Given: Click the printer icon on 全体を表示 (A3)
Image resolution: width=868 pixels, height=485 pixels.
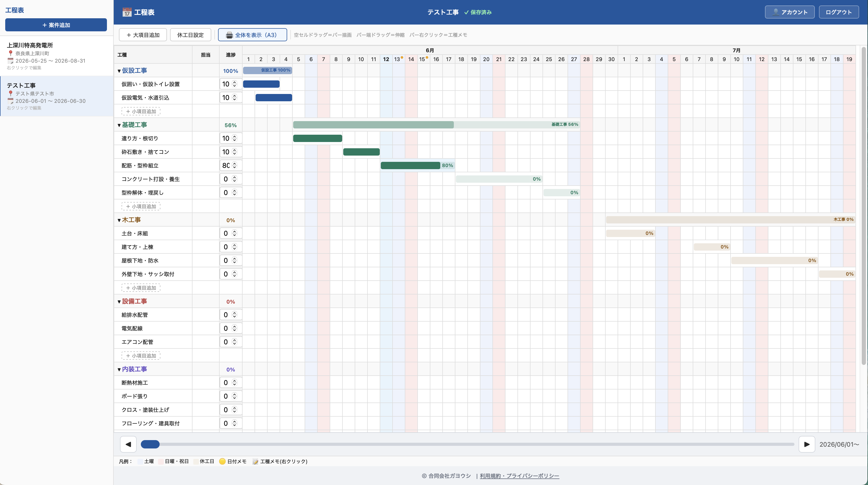Looking at the screenshot, I should click(x=229, y=35).
